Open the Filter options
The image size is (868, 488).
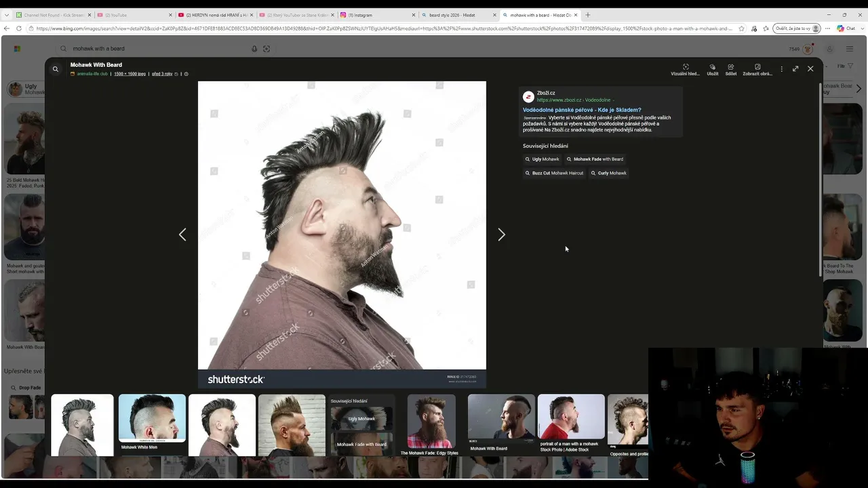click(x=845, y=66)
